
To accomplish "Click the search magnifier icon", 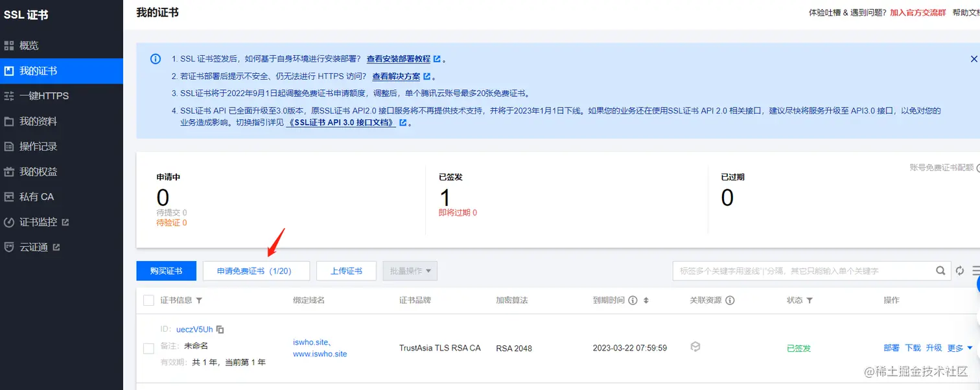I will [x=940, y=271].
